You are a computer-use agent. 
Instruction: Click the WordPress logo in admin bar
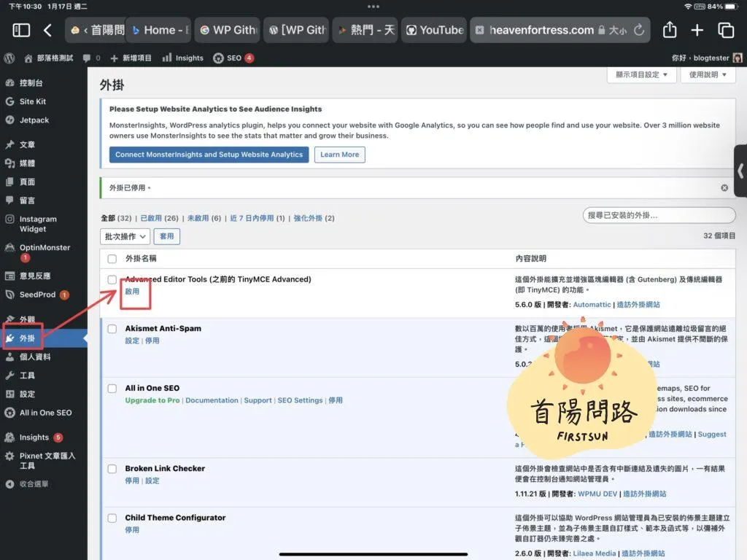9,58
